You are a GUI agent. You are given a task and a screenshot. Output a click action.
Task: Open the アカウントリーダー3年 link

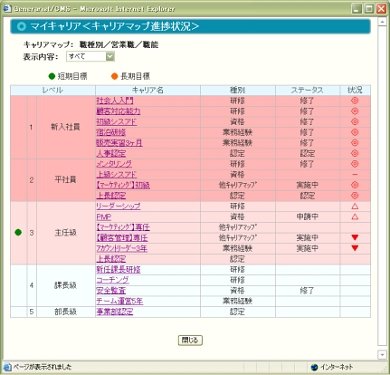[122, 249]
